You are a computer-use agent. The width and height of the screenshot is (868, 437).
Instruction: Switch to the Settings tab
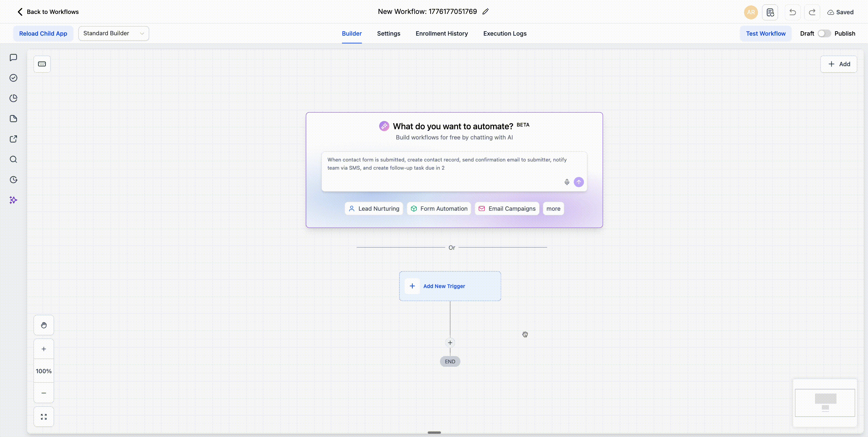click(x=388, y=34)
